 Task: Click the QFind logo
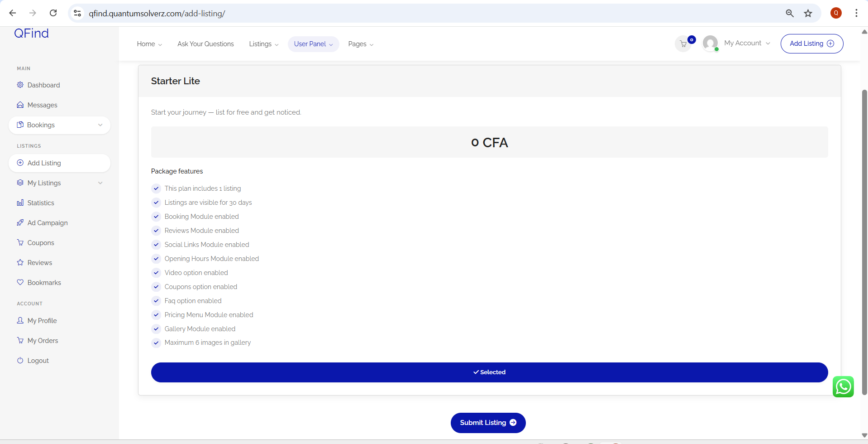[31, 34]
